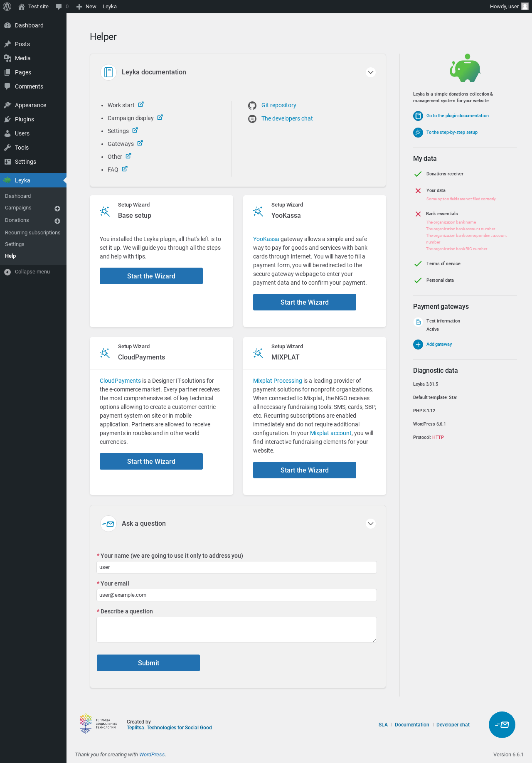
Task: Click the magic wand icon on YooKassa card
Action: click(x=258, y=211)
